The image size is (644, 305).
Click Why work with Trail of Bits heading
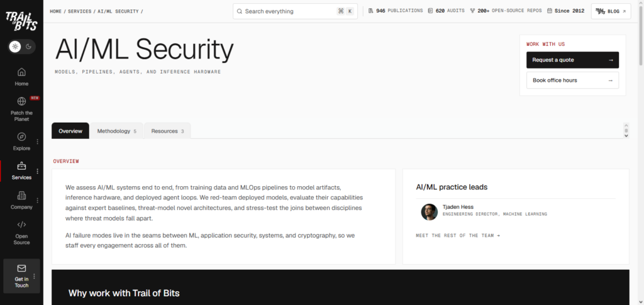coord(124,293)
